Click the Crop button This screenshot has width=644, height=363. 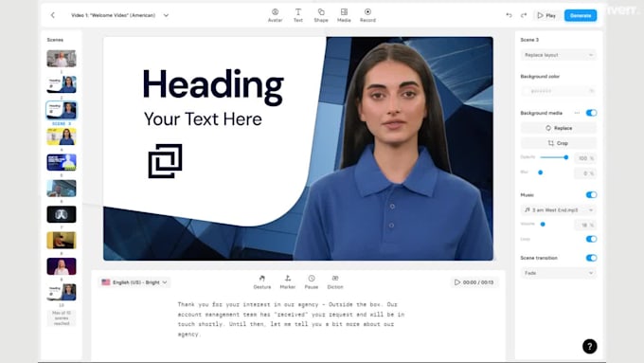point(559,143)
